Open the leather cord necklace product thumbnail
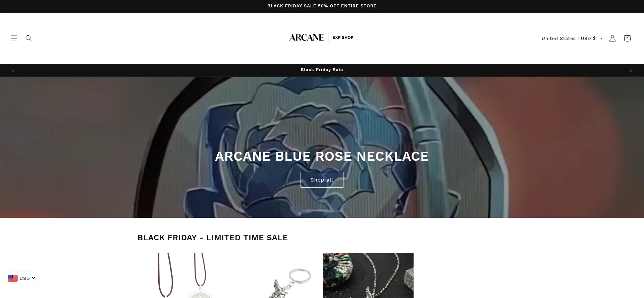This screenshot has height=298, width=644. 183,276
